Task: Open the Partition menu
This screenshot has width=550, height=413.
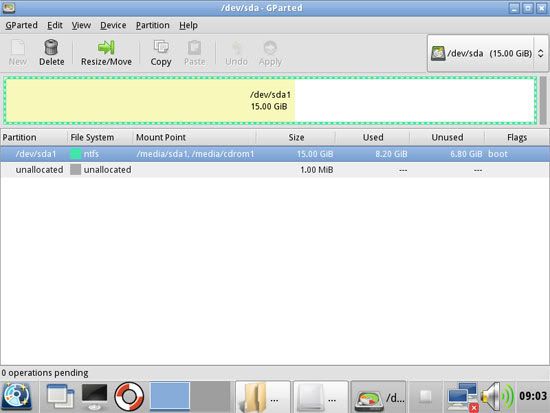Action: (153, 25)
